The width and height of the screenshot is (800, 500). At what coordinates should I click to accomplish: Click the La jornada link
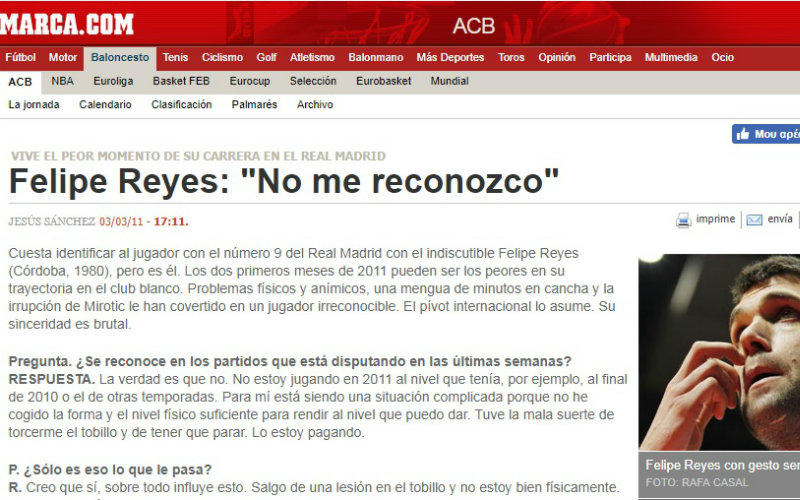(34, 104)
